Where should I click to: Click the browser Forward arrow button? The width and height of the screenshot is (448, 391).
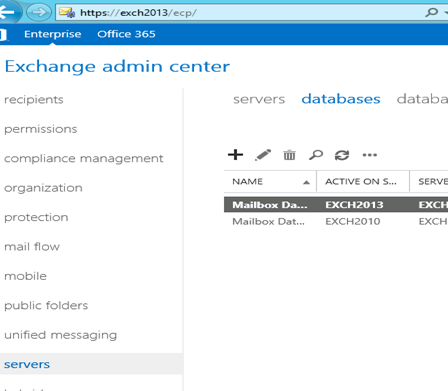click(39, 13)
